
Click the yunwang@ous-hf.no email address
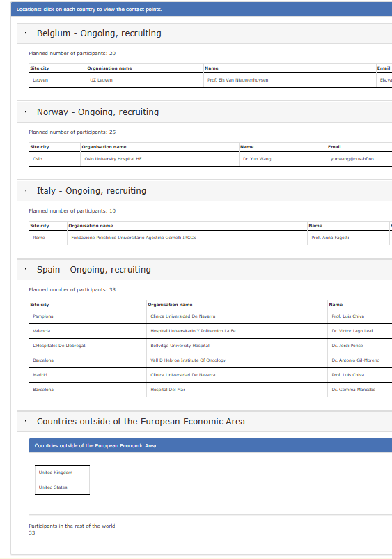coord(352,159)
